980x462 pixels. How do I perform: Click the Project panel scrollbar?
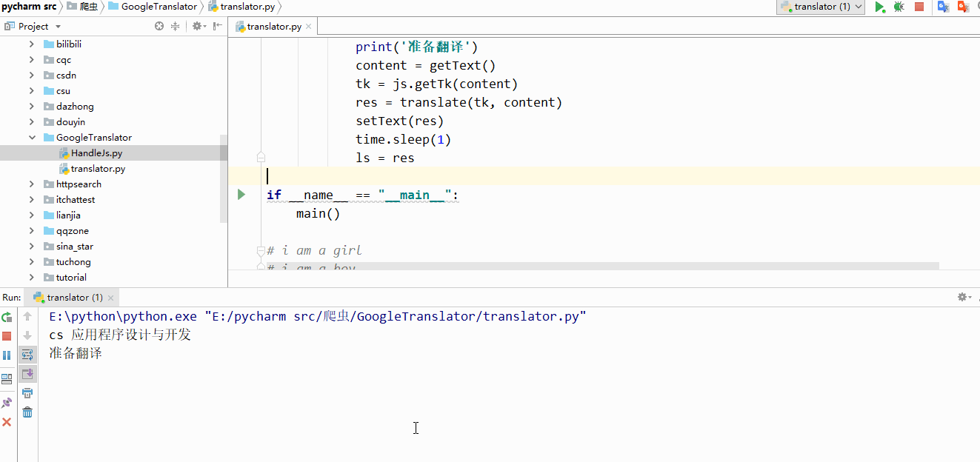[x=224, y=178]
